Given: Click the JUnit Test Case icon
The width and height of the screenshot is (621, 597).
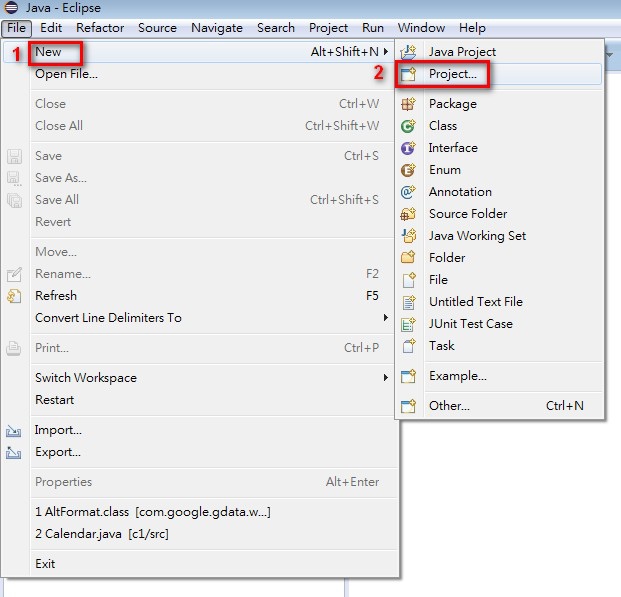Looking at the screenshot, I should pos(408,324).
